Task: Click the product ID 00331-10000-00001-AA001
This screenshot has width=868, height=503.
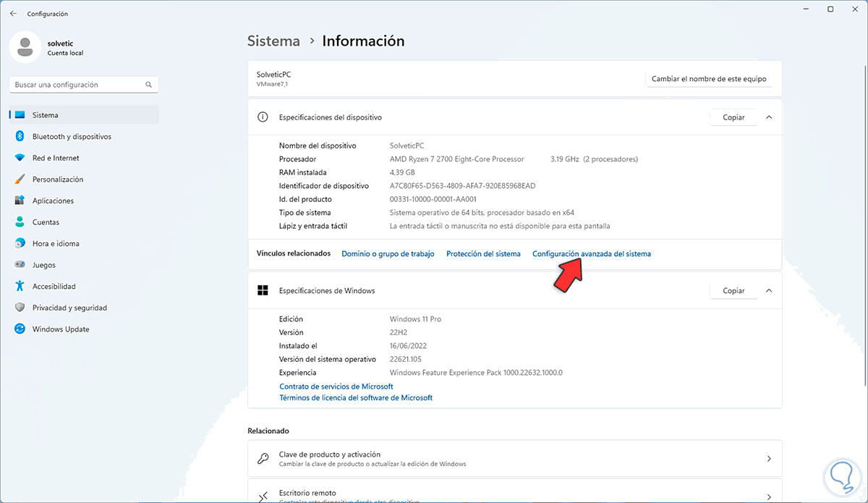Action: (x=433, y=199)
